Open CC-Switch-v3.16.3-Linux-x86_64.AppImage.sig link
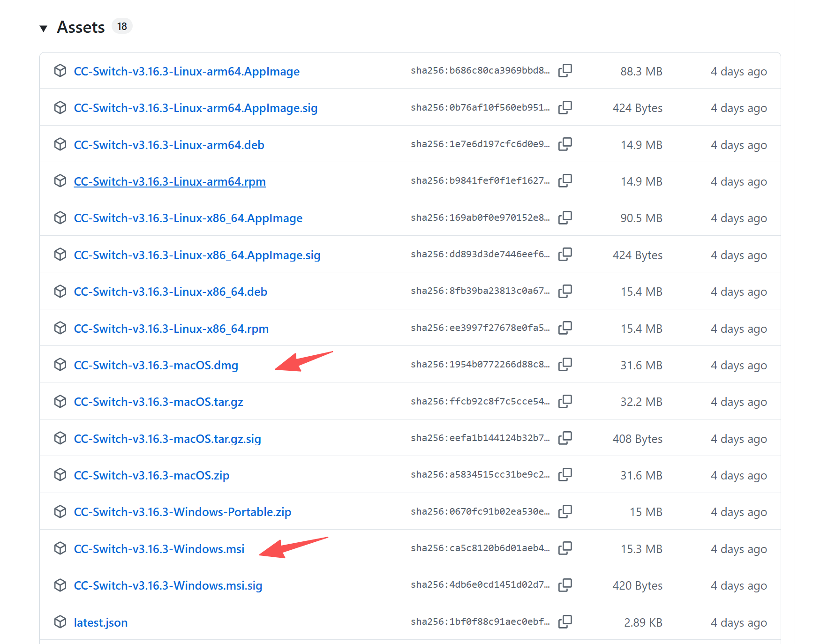This screenshot has width=813, height=644. [197, 255]
